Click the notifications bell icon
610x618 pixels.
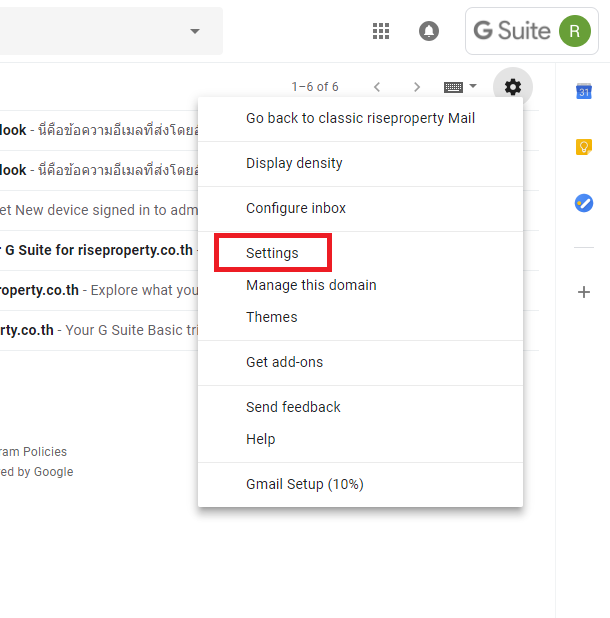[429, 31]
